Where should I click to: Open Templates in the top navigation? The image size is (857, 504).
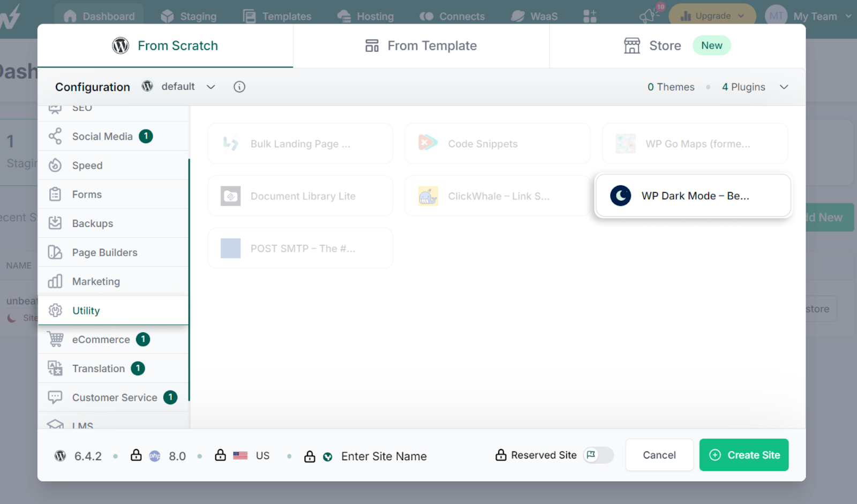point(277,16)
